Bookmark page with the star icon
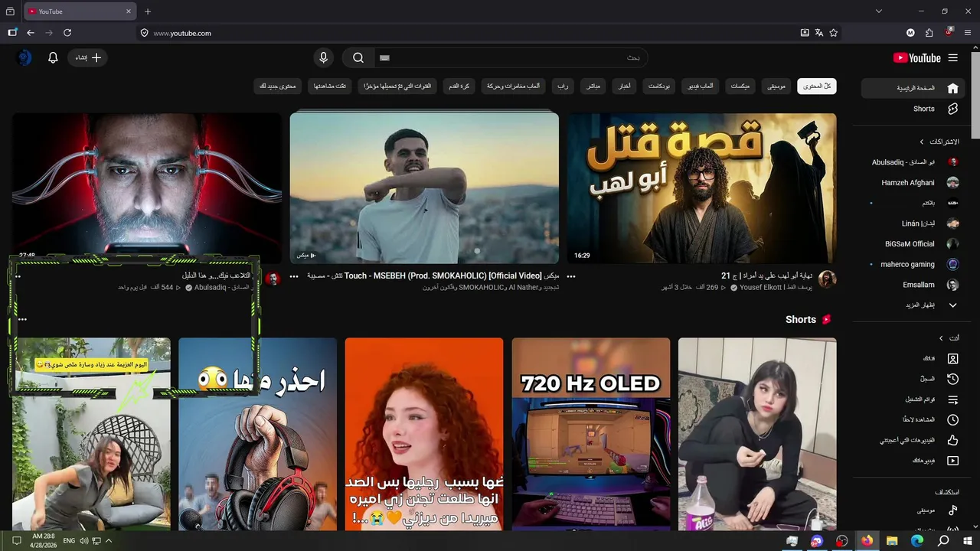This screenshot has width=980, height=551. click(834, 33)
